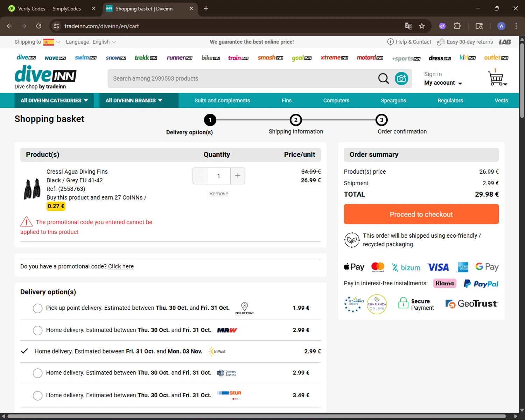525x420 pixels.
Task: Reload the page
Action: [x=39, y=26]
